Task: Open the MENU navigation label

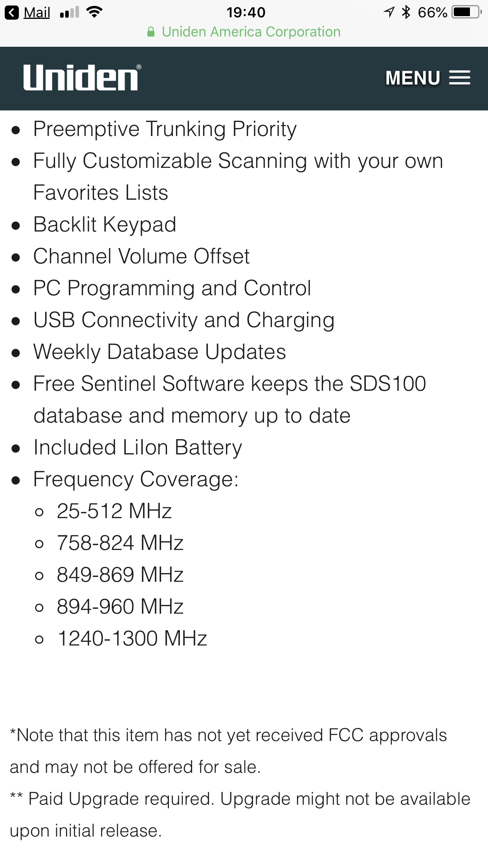Action: coord(413,78)
